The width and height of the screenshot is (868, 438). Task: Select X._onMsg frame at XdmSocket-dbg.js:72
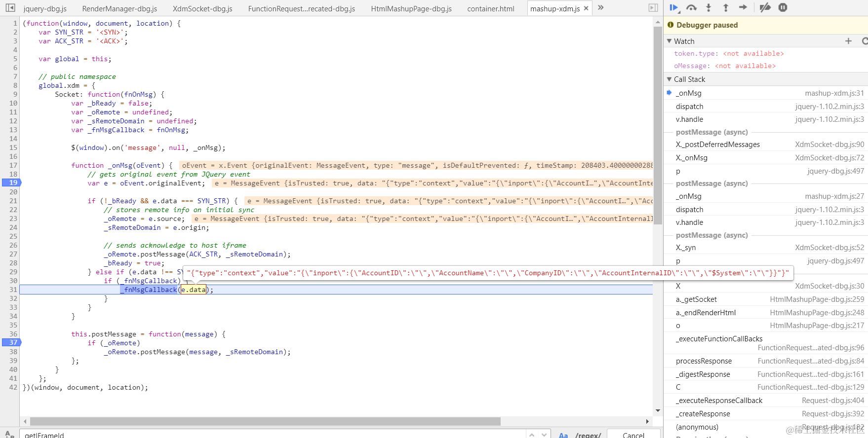pos(766,158)
